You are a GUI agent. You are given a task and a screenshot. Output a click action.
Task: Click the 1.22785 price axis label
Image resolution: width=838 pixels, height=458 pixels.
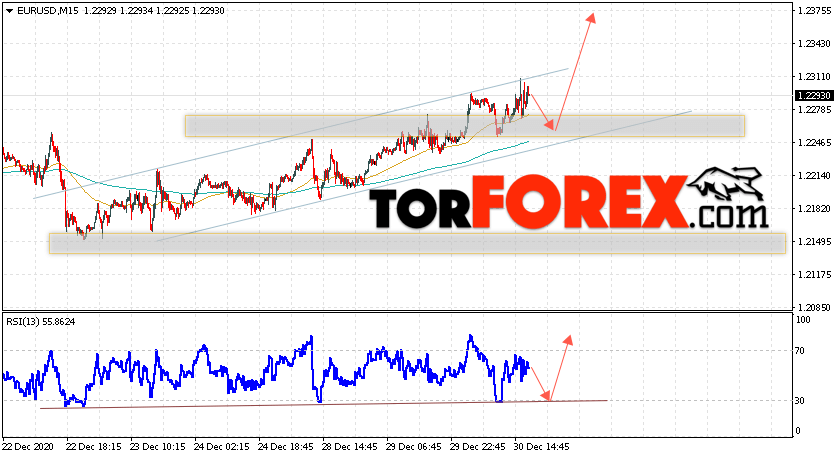pos(814,110)
